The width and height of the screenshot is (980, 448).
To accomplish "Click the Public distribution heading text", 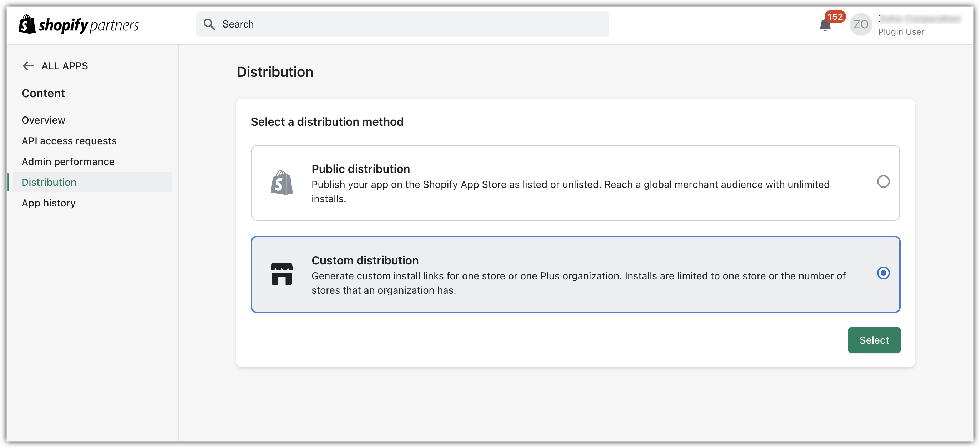I will pos(360,169).
